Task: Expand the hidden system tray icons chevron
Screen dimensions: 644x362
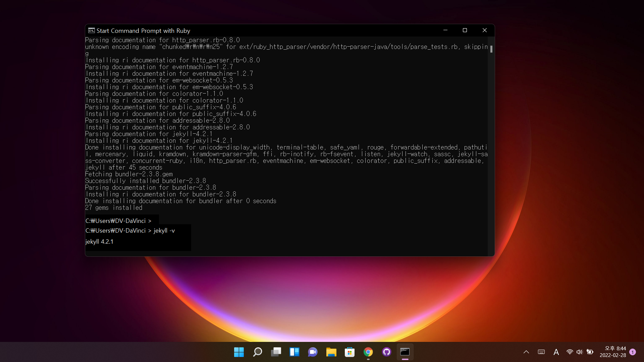Action: pyautogui.click(x=526, y=352)
